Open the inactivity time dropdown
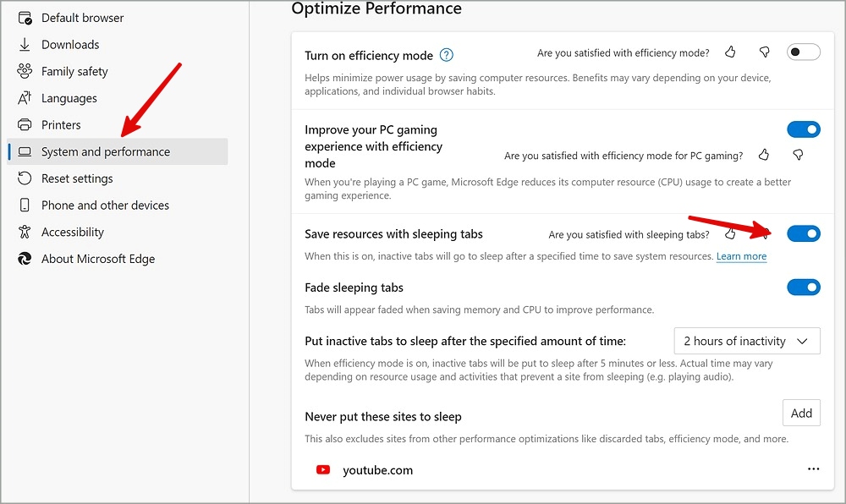Screen dimensions: 846x504 (x=746, y=341)
